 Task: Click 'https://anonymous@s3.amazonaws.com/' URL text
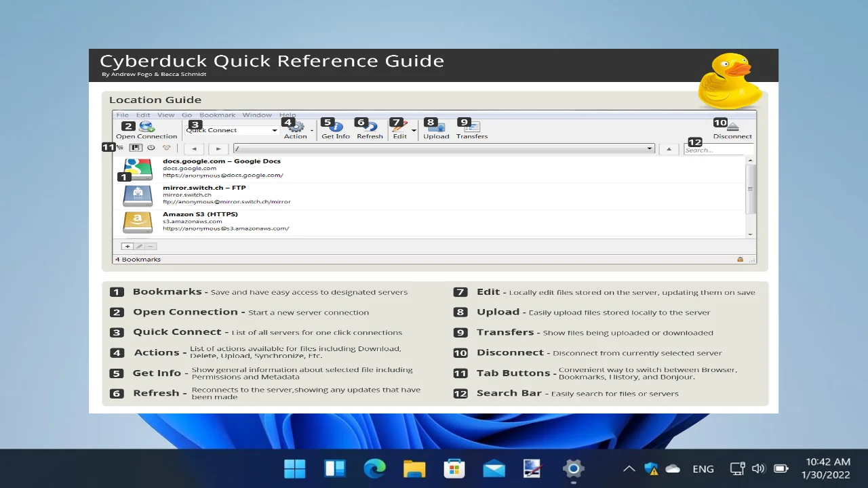[226, 228]
